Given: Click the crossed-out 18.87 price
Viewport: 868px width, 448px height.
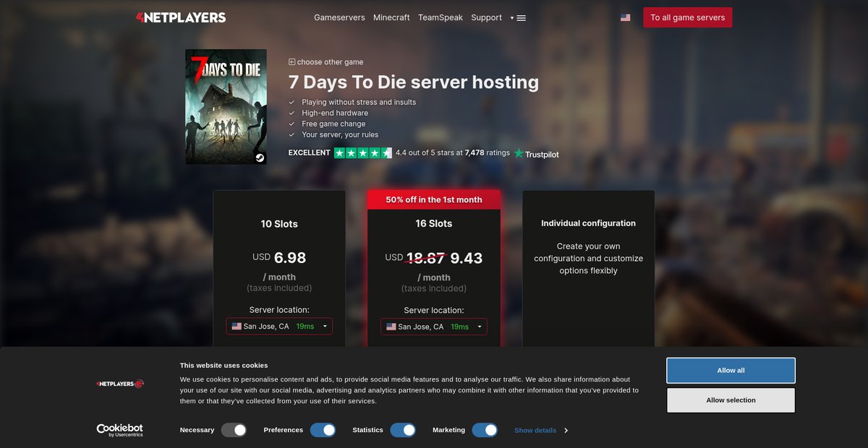Looking at the screenshot, I should coord(425,258).
